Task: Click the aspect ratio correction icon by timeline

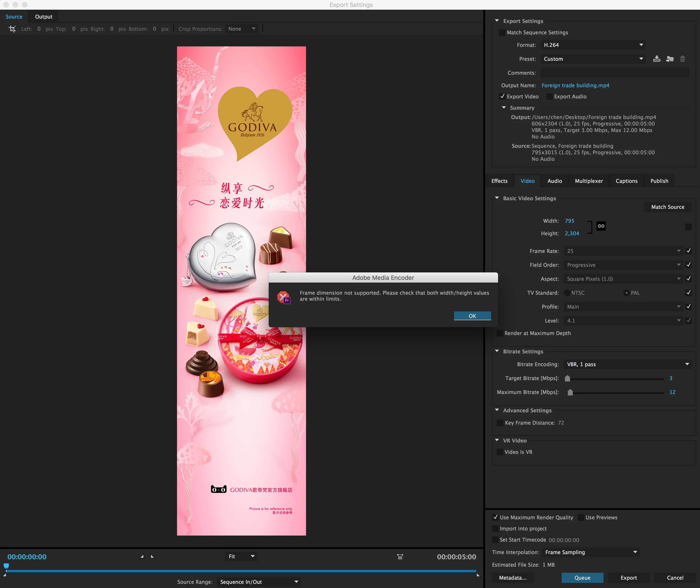Action: coord(400,556)
